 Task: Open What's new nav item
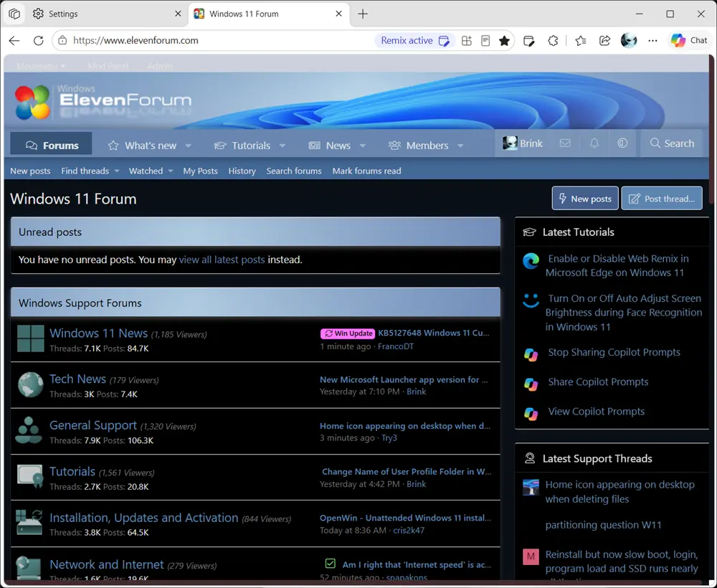pyautogui.click(x=144, y=146)
